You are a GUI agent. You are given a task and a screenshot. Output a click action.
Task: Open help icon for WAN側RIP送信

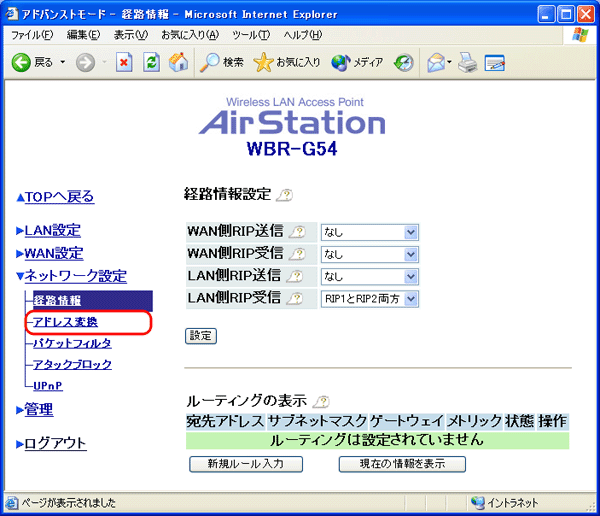(x=297, y=232)
